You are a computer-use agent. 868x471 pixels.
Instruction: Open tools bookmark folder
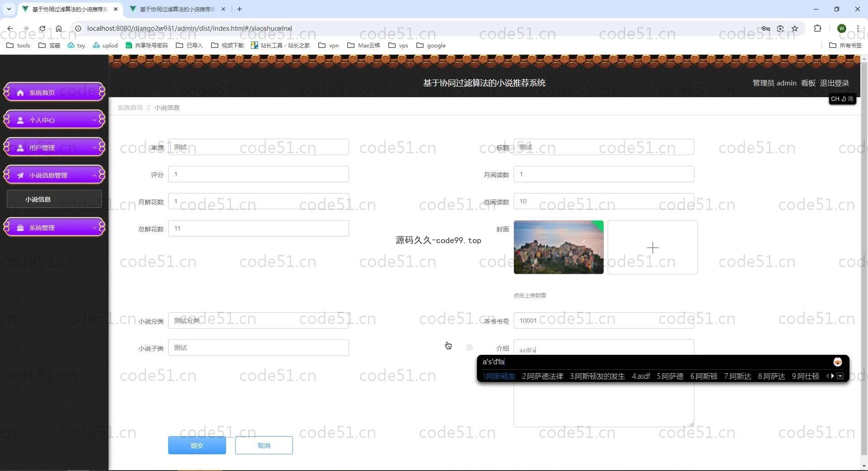pyautogui.click(x=19, y=45)
